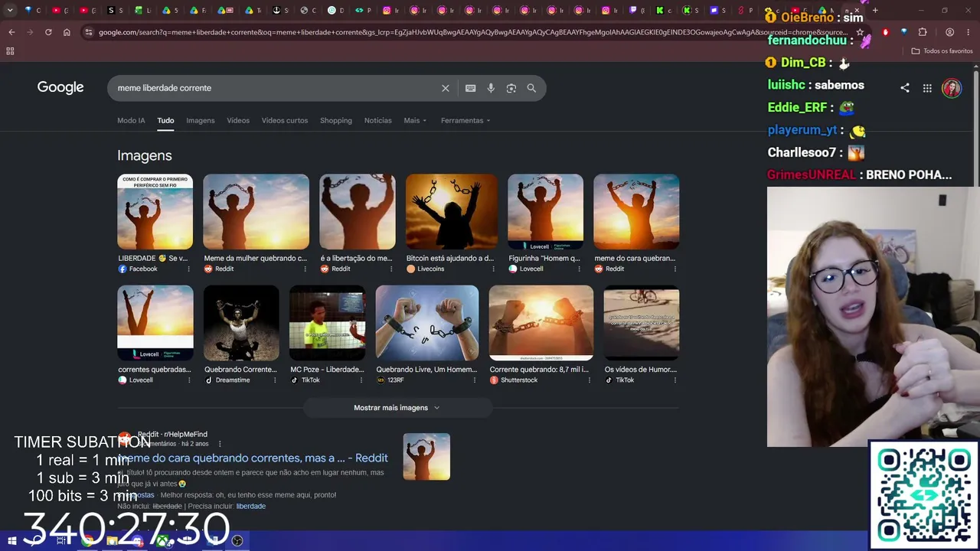Screen dimensions: 980x551
Task: Share the search results page
Action: point(905,88)
